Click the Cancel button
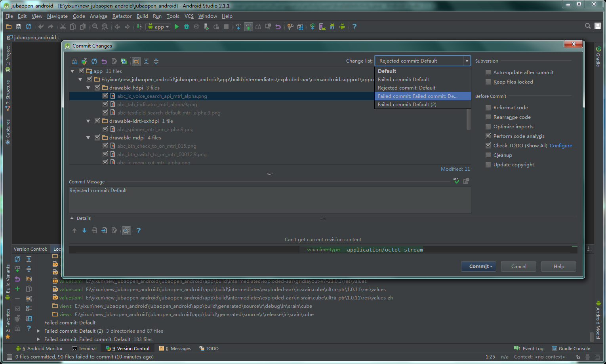Viewport: 606px width, 364px height. click(x=518, y=267)
